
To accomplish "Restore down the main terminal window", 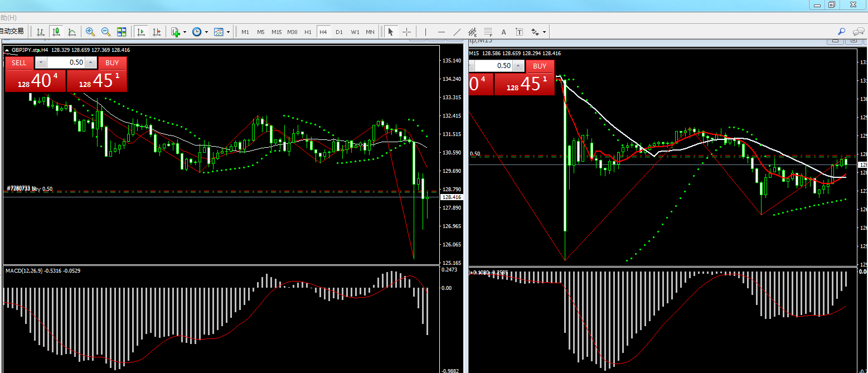I will 832,4.
